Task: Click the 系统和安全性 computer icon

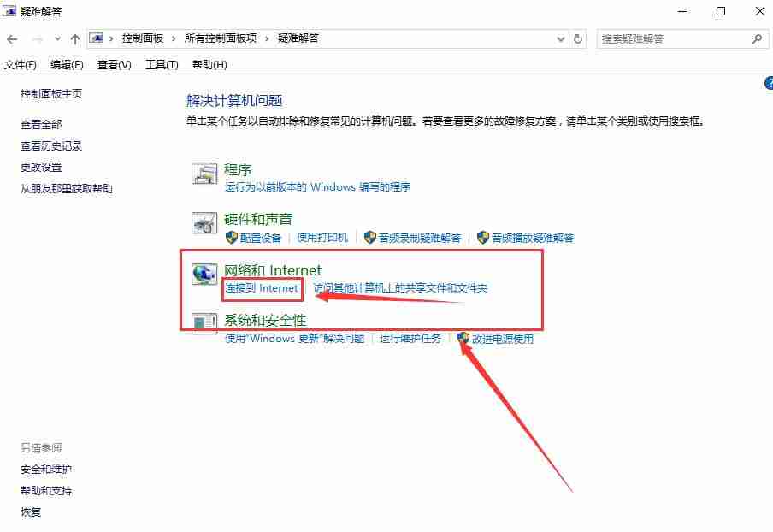Action: point(204,323)
